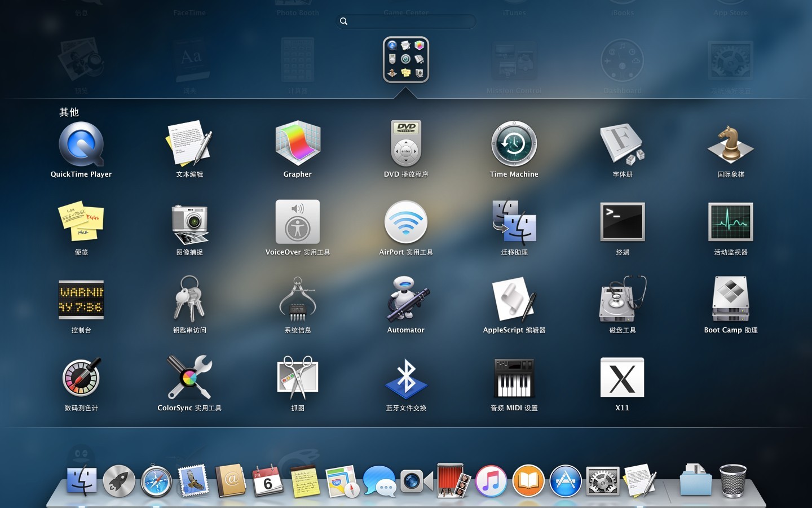Launch the 抓图 screenshot tool
The height and width of the screenshot is (508, 812).
tap(298, 377)
